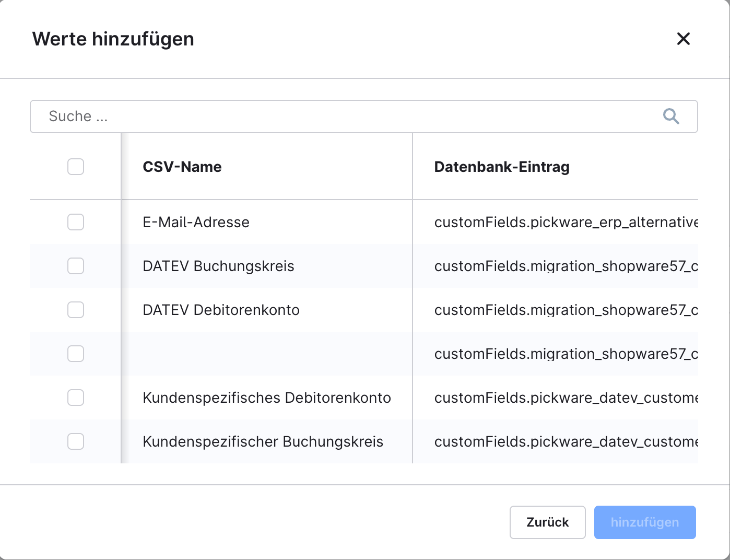Close the Werte hinzufügen dialog
Viewport: 730px width, 560px height.
pyautogui.click(x=684, y=39)
